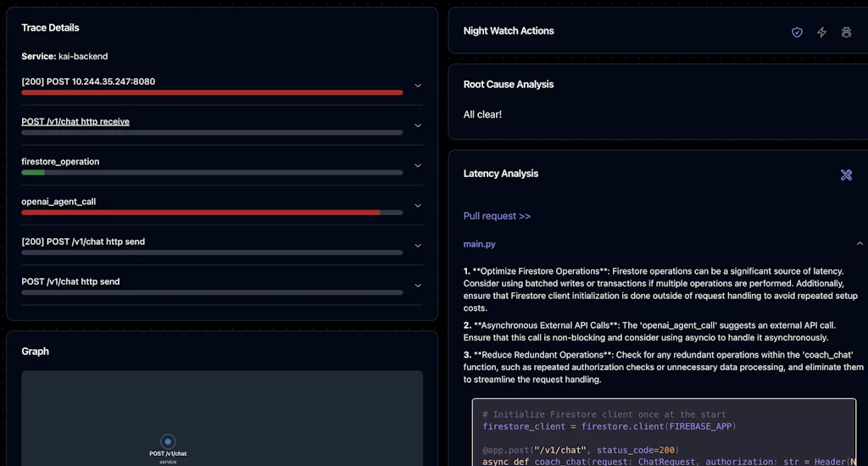Expand the [200] POST 10.244.35.247:8080 span
Viewport: 868px width, 466px height.
coord(418,86)
